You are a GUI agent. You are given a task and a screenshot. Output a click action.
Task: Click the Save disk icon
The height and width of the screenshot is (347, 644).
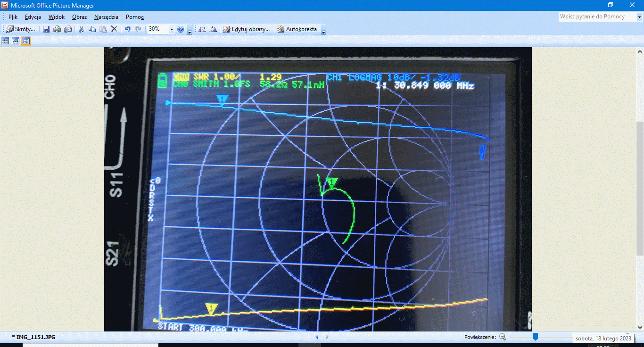pyautogui.click(x=46, y=29)
